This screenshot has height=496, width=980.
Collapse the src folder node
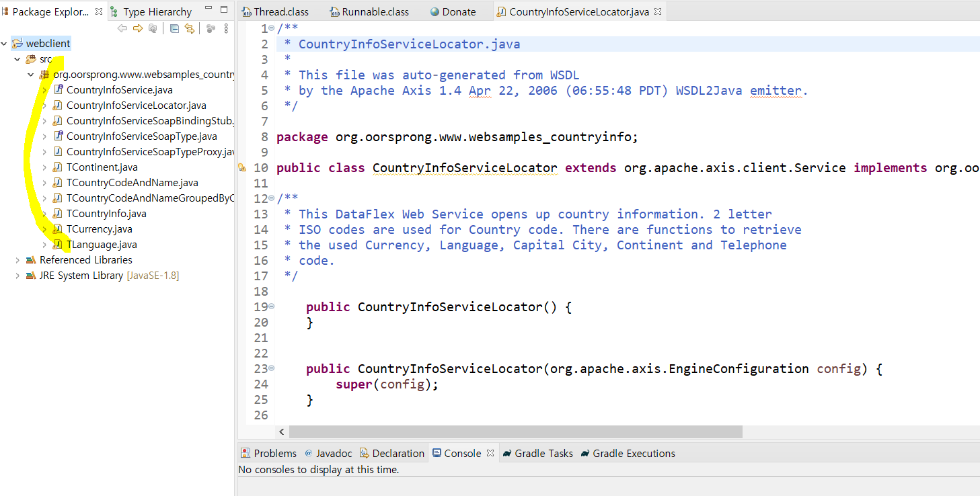[x=17, y=59]
